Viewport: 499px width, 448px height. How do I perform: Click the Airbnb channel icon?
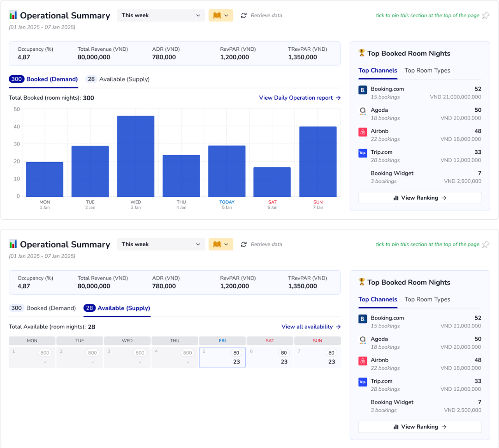click(362, 133)
